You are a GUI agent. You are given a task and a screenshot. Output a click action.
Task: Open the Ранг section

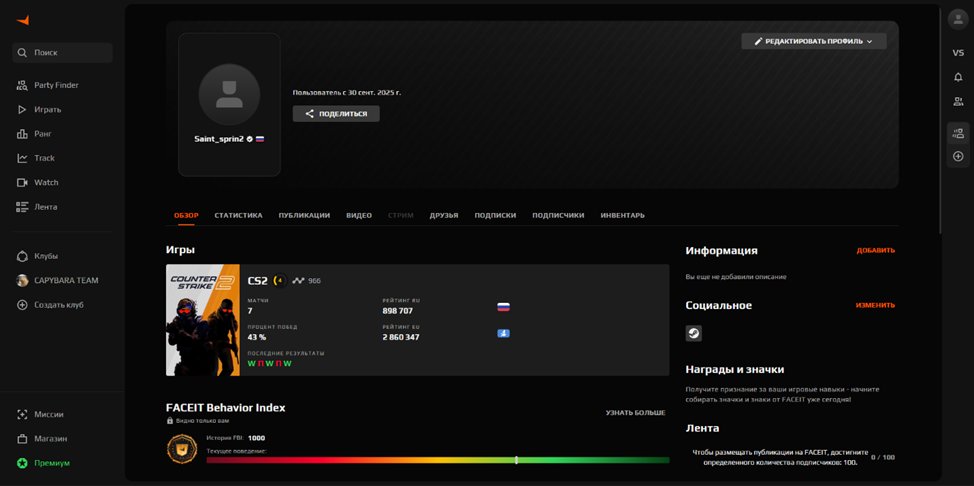pyautogui.click(x=43, y=134)
